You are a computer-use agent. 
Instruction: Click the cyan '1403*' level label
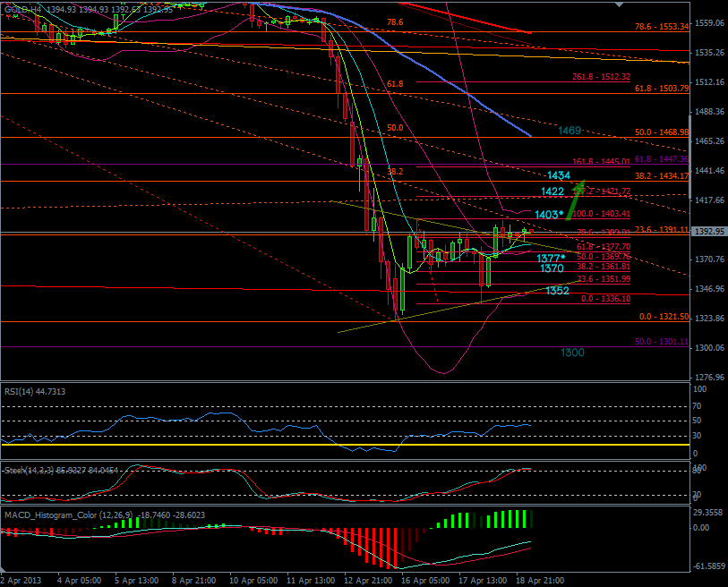point(549,215)
